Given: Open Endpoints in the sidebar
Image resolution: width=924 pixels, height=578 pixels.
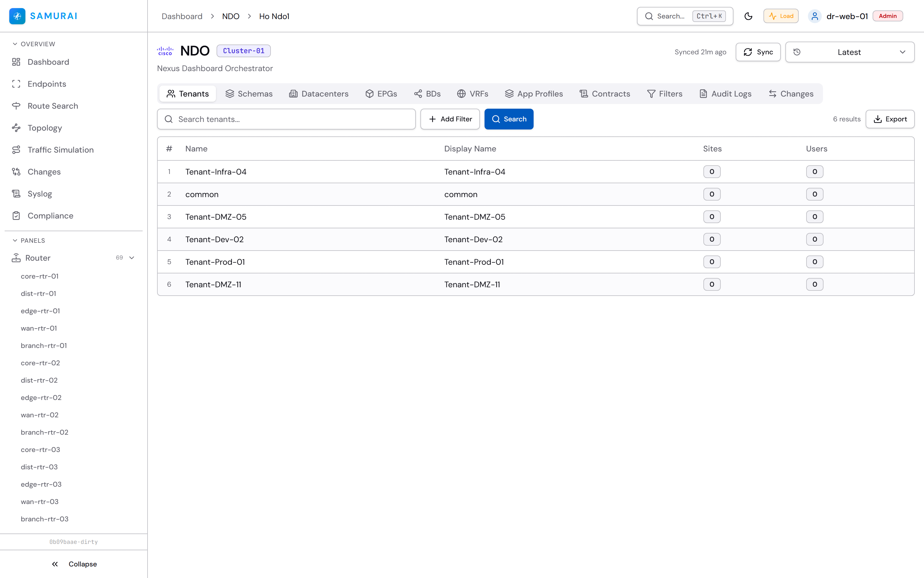Looking at the screenshot, I should pos(74,84).
